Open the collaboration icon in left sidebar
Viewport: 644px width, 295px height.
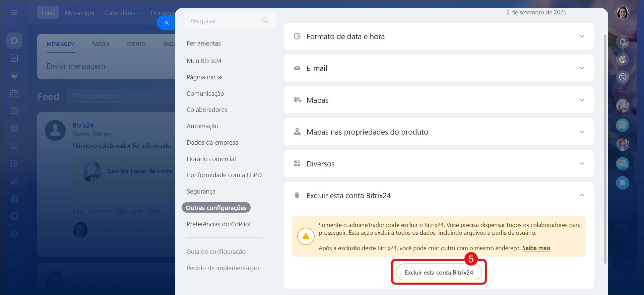tap(14, 41)
